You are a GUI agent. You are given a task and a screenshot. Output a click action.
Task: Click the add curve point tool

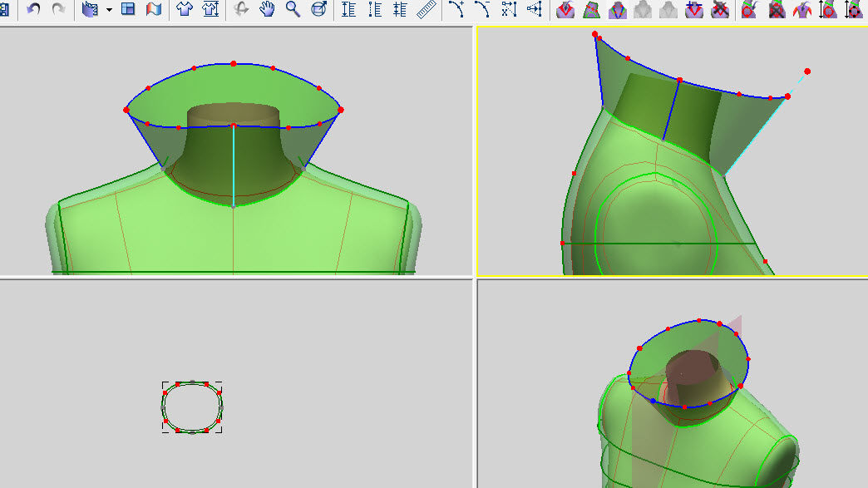pyautogui.click(x=456, y=9)
